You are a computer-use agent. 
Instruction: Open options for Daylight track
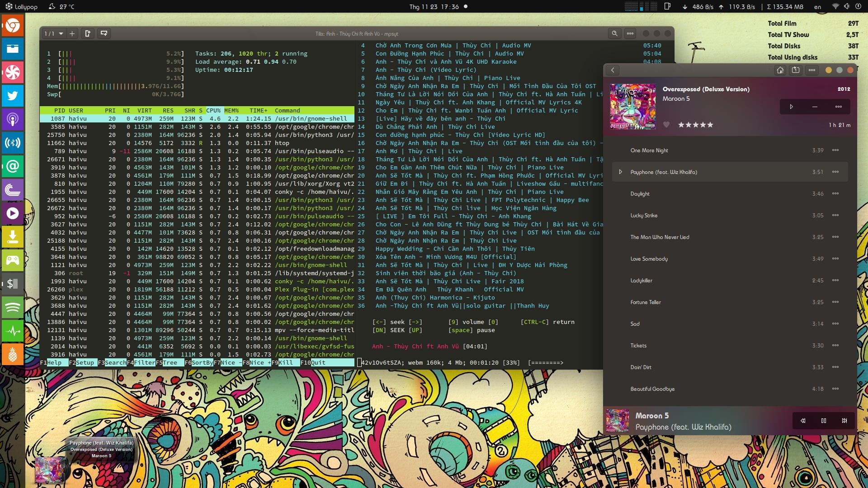835,194
